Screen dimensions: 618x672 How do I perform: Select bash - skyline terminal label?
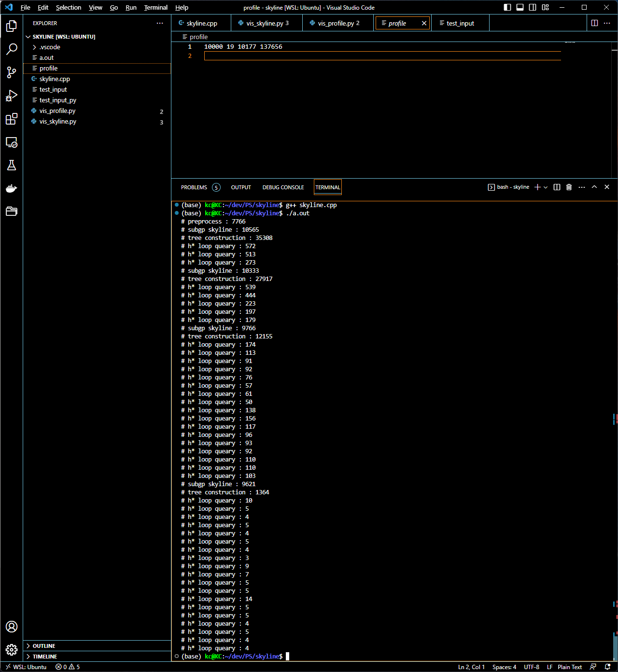[508, 187]
